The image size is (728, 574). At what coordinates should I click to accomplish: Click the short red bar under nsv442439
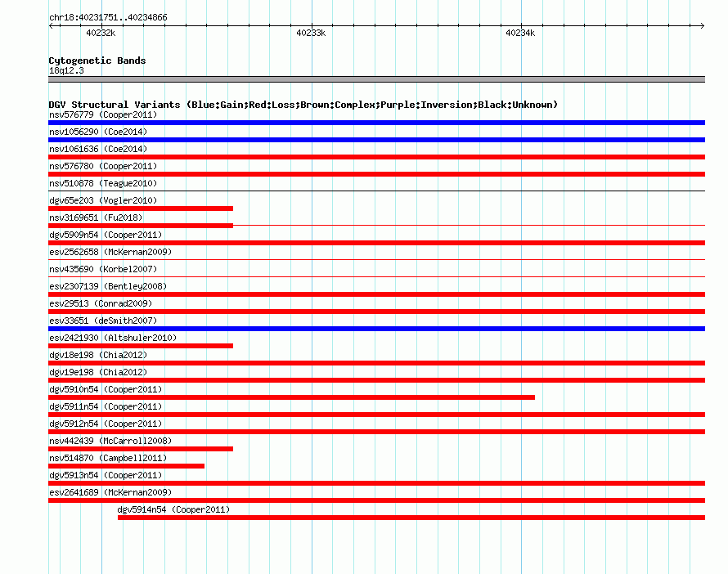click(141, 449)
